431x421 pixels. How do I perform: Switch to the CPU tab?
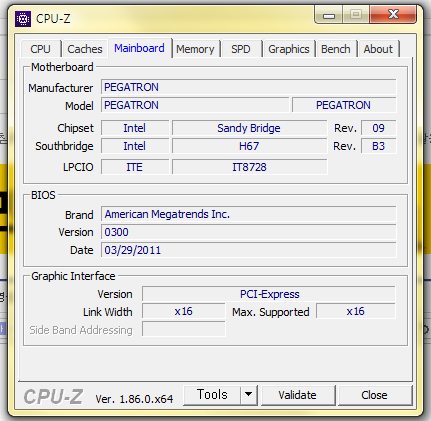(x=41, y=49)
